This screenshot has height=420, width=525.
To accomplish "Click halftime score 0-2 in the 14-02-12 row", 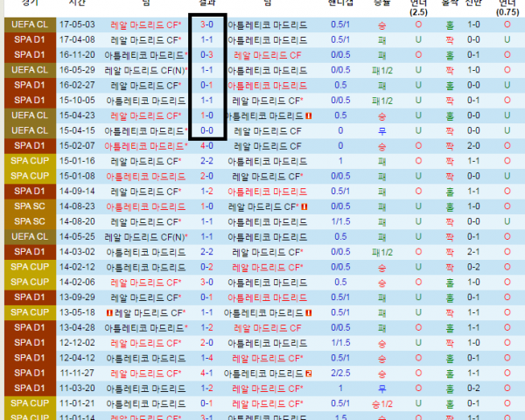I will (473, 267).
